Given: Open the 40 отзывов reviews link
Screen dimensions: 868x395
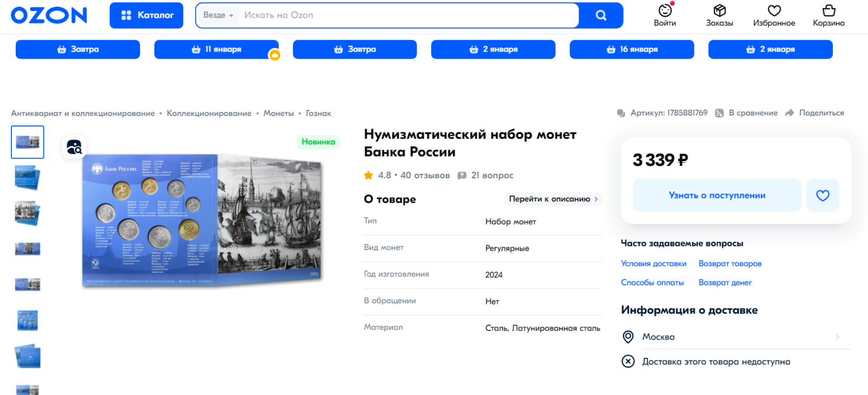Looking at the screenshot, I should 425,175.
